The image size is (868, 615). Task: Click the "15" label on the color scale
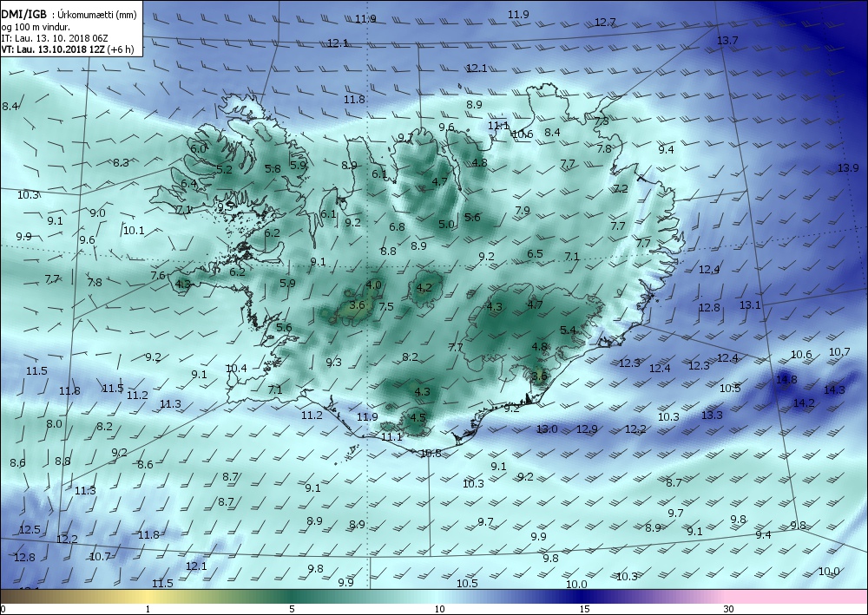pyautogui.click(x=584, y=610)
